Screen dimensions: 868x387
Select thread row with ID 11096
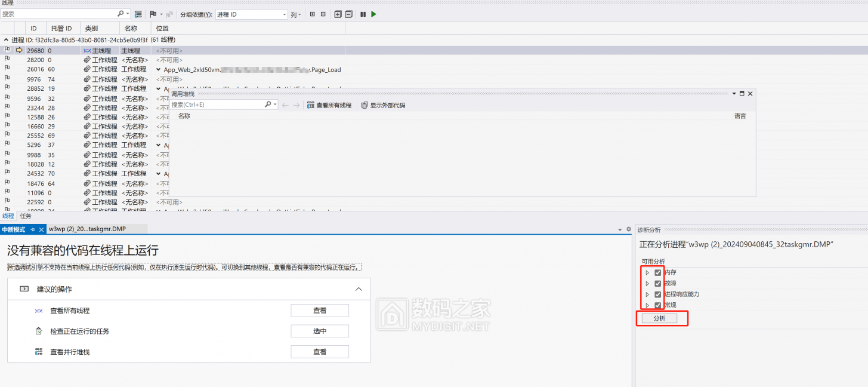[84, 193]
